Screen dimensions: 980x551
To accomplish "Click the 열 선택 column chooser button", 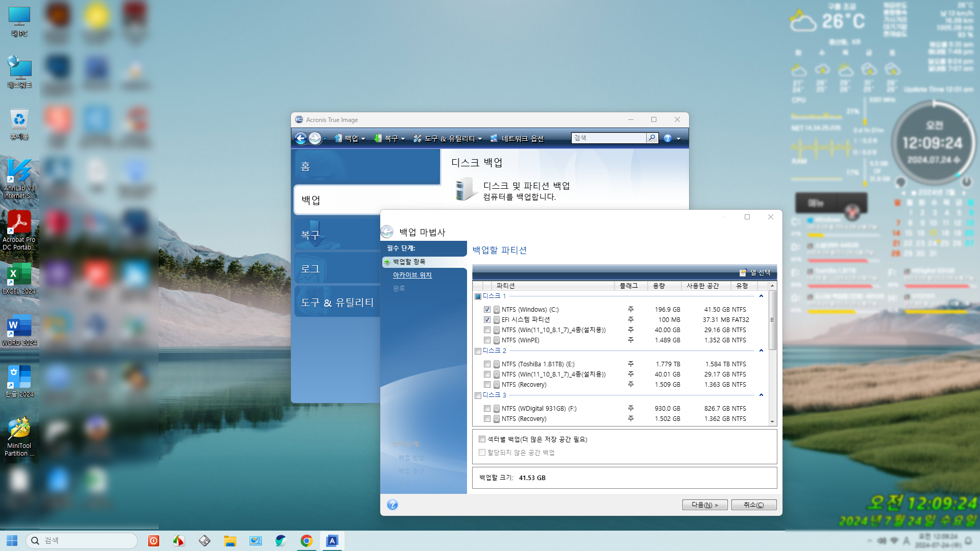I will (755, 272).
